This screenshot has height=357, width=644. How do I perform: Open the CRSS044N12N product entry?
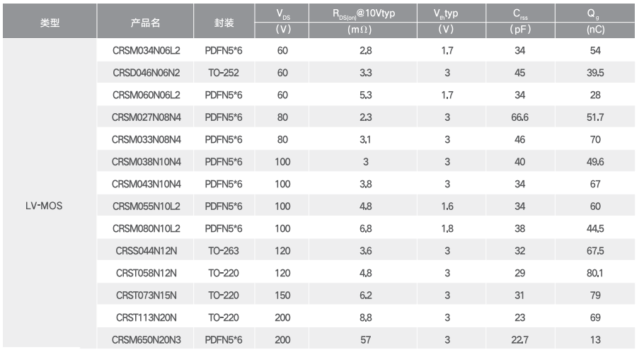pyautogui.click(x=146, y=251)
